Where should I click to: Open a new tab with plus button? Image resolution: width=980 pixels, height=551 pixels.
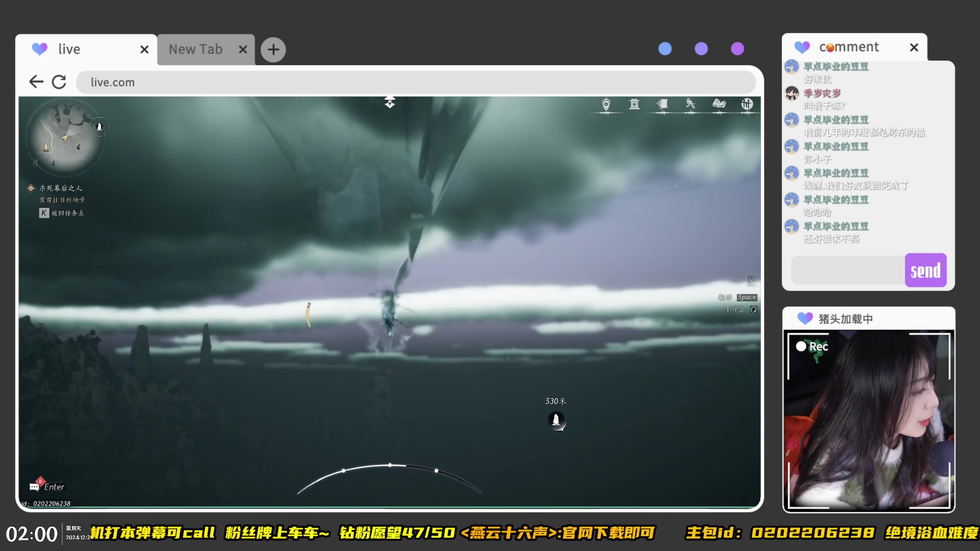273,49
